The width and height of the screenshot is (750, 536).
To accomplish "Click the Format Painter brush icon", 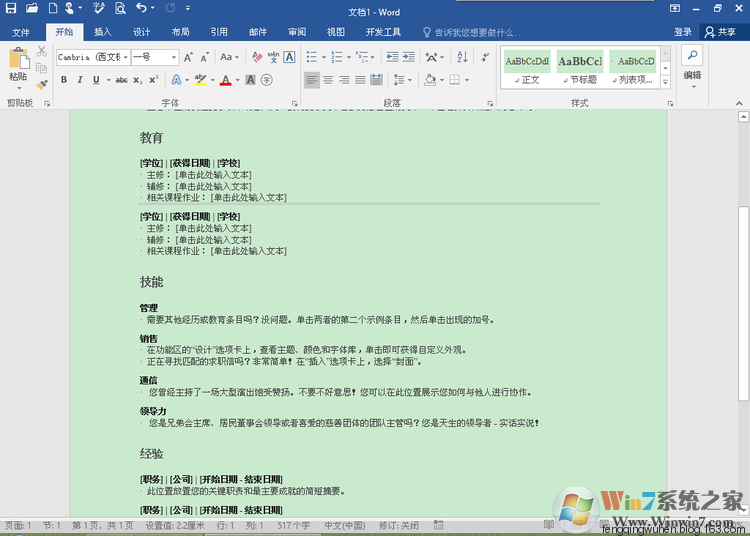I will click(x=42, y=86).
